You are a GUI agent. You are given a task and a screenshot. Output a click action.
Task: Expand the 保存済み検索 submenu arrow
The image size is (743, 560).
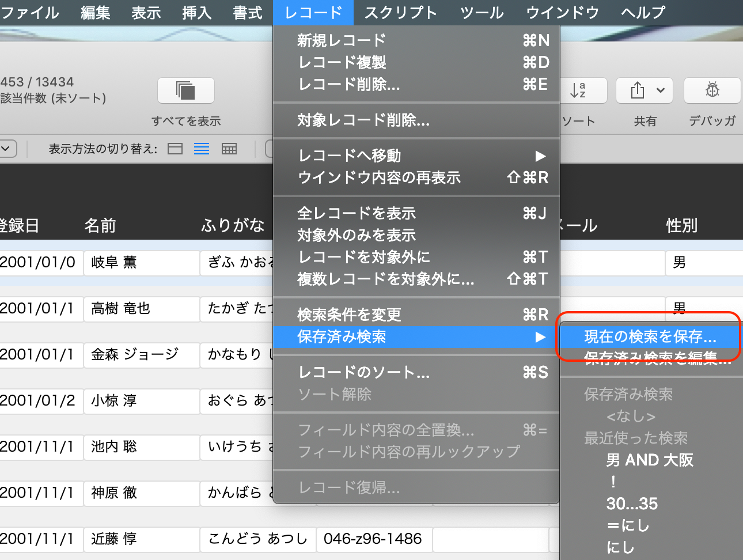[x=540, y=337]
